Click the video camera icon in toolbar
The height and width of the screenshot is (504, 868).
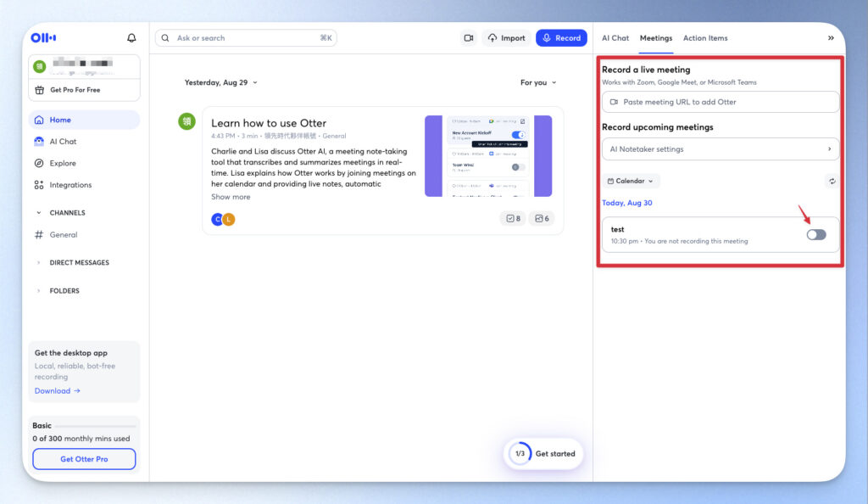click(x=468, y=37)
